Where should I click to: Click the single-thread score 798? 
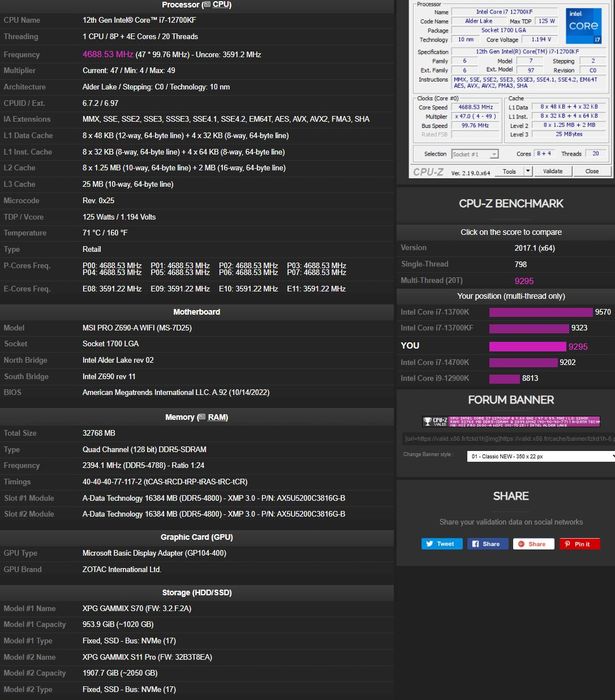pos(520,264)
